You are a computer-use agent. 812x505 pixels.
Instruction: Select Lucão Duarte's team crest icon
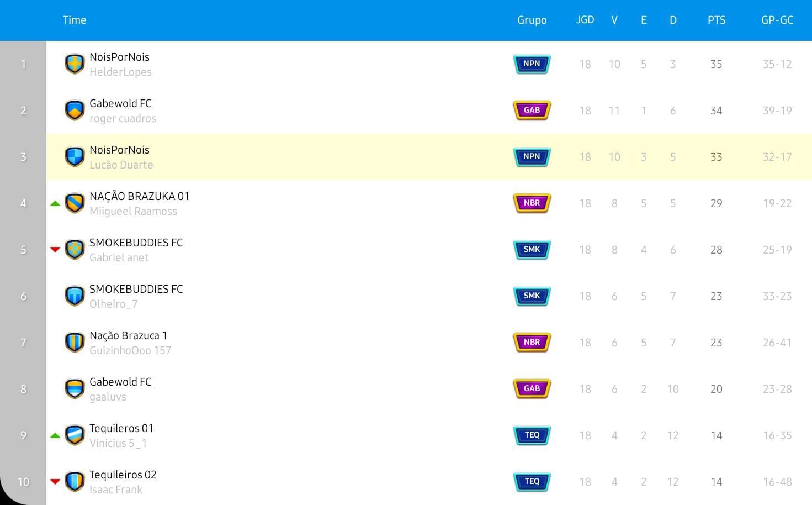point(75,157)
